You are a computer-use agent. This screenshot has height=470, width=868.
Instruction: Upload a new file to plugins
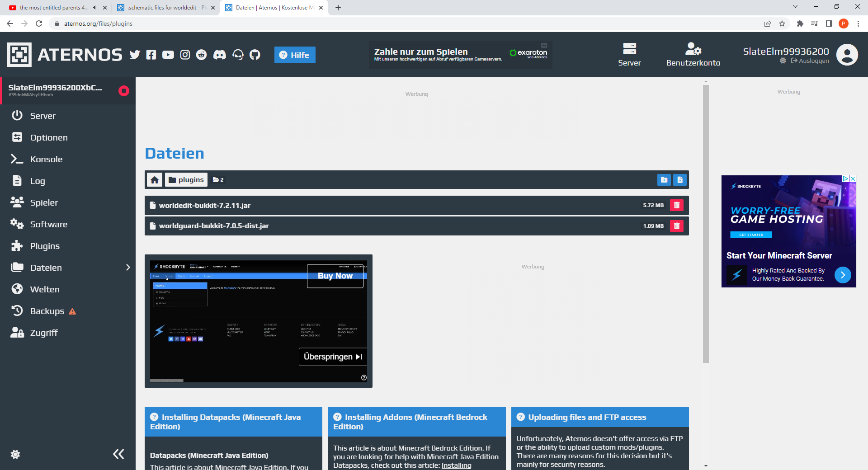[x=680, y=180]
